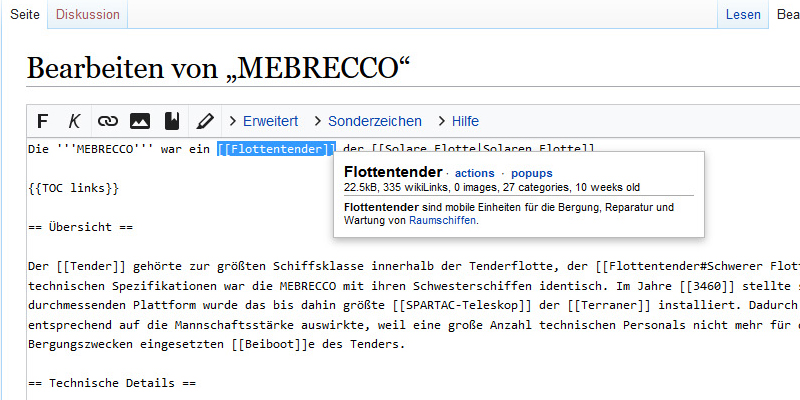Open the popups menu in the preview

coord(531,173)
